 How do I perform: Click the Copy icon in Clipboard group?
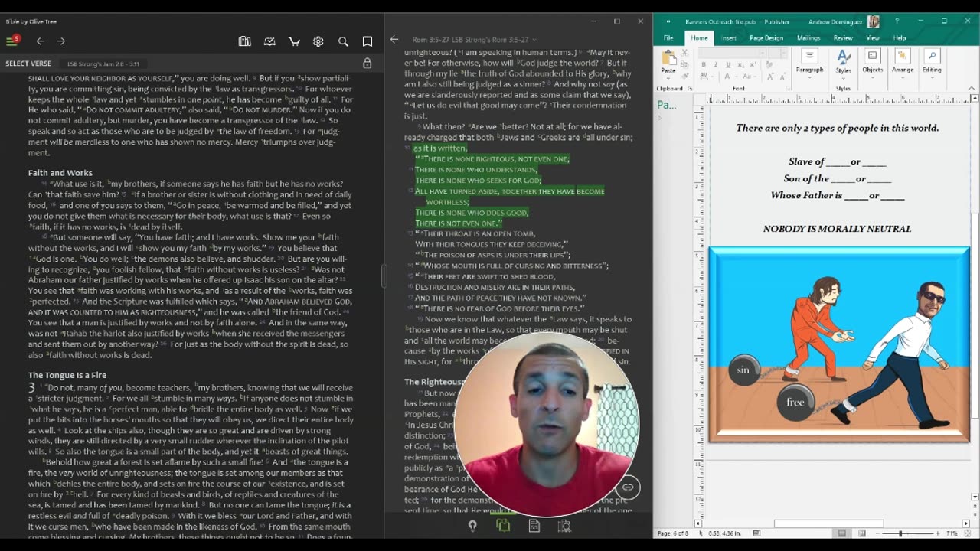[x=684, y=65]
